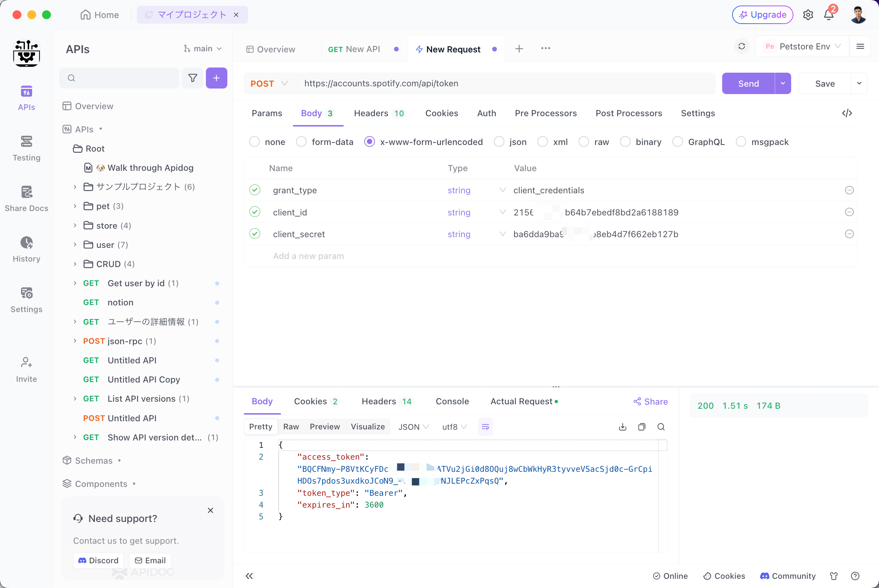The height and width of the screenshot is (588, 879).
Task: Expand the pet folder in the tree
Action: [75, 206]
